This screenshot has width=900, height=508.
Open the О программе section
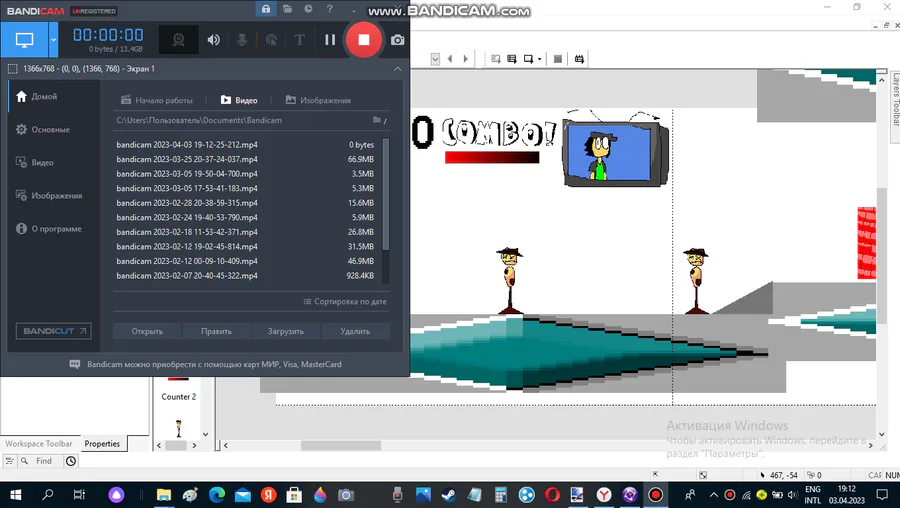tap(55, 228)
